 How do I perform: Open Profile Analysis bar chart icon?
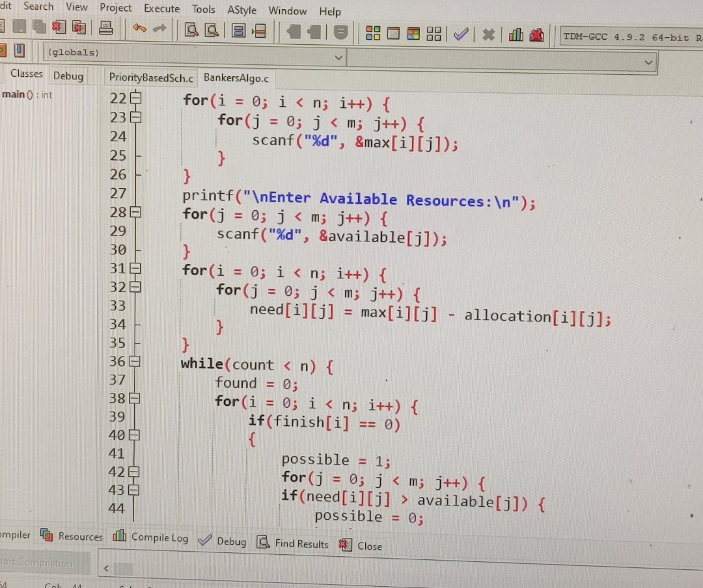[x=516, y=34]
